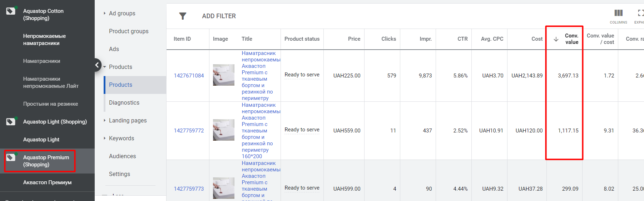The image size is (644, 201).
Task: Click the Aquastop Light shopping tag icon
Action: [11, 122]
